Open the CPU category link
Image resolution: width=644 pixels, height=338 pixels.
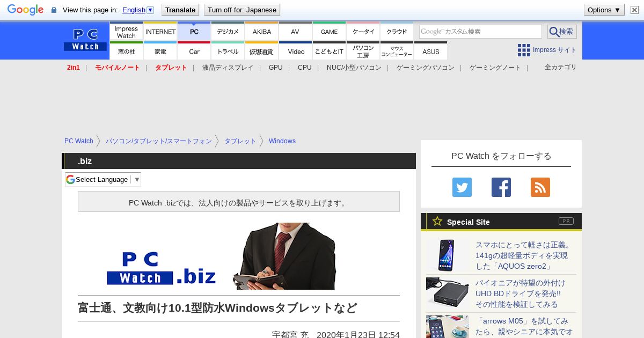(x=305, y=68)
